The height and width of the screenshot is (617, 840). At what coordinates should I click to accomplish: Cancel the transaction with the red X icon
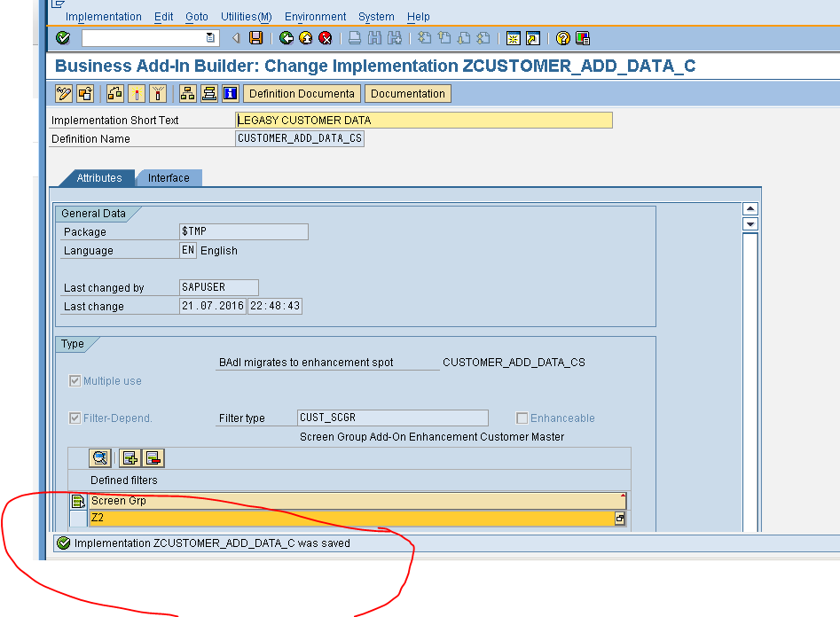tap(325, 38)
